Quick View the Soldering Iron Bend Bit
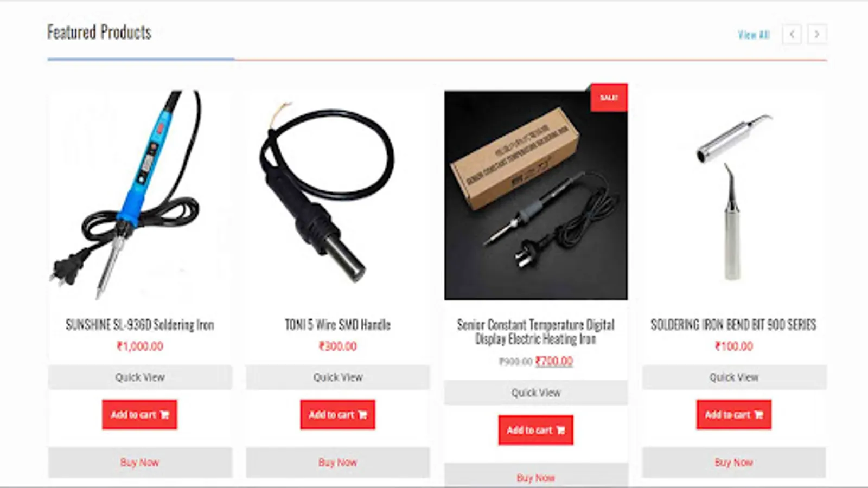This screenshot has width=868, height=488. point(734,377)
